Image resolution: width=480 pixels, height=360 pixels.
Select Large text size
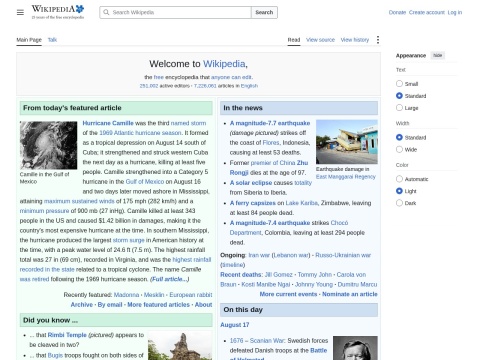click(x=399, y=108)
